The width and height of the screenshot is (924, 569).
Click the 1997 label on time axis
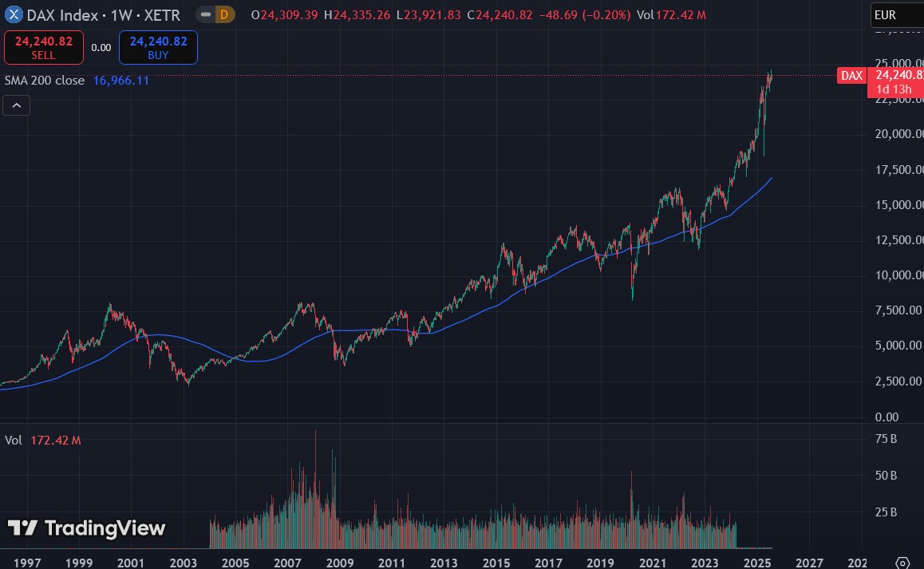[x=27, y=563]
